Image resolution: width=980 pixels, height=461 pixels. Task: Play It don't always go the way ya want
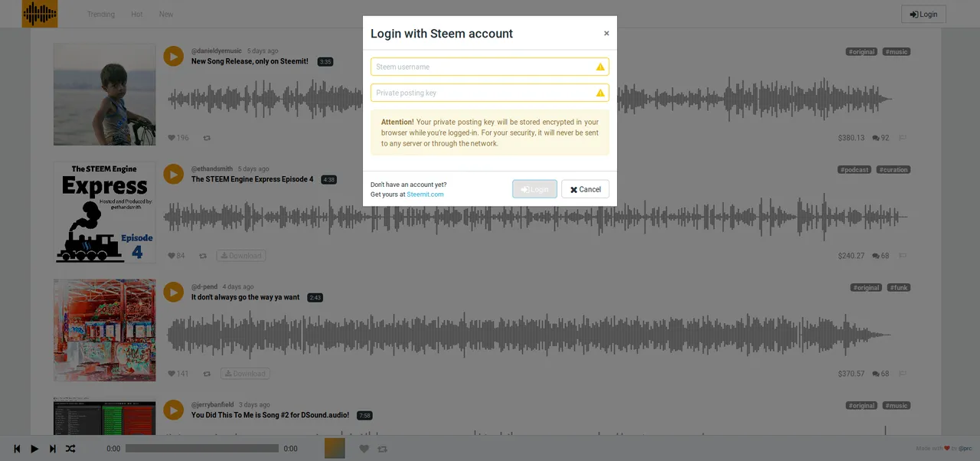(x=174, y=293)
